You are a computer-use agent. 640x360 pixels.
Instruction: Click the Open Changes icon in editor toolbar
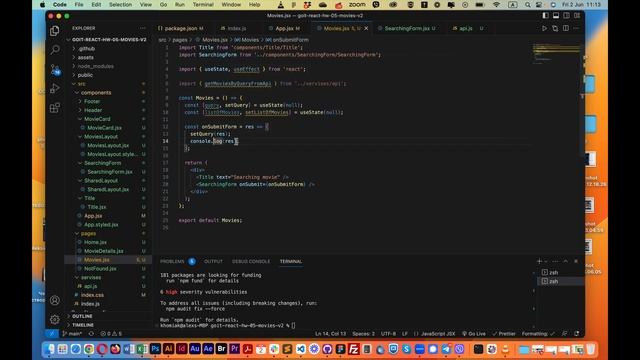point(555,28)
